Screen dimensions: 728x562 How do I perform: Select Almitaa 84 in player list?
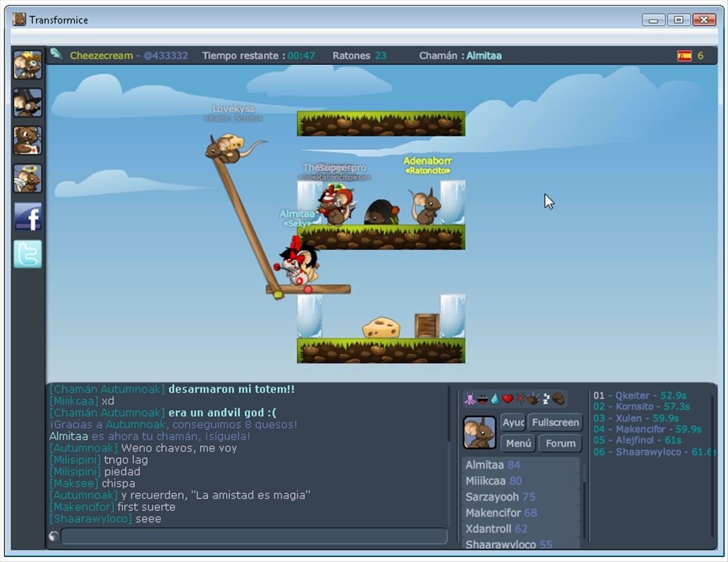521,465
